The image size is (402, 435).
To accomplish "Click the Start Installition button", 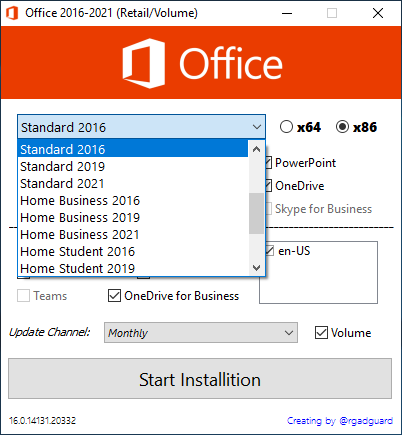I will [x=200, y=379].
